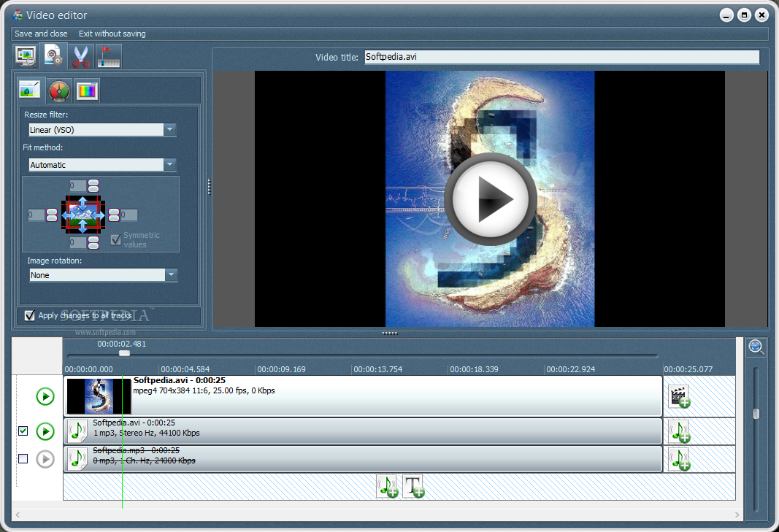Play the video with large play button

pos(491,198)
